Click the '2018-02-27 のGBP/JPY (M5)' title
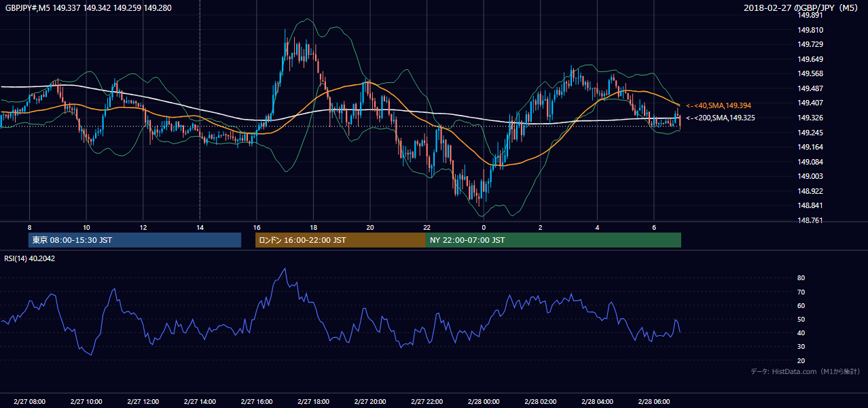This screenshot has width=868, height=408. tap(802, 8)
